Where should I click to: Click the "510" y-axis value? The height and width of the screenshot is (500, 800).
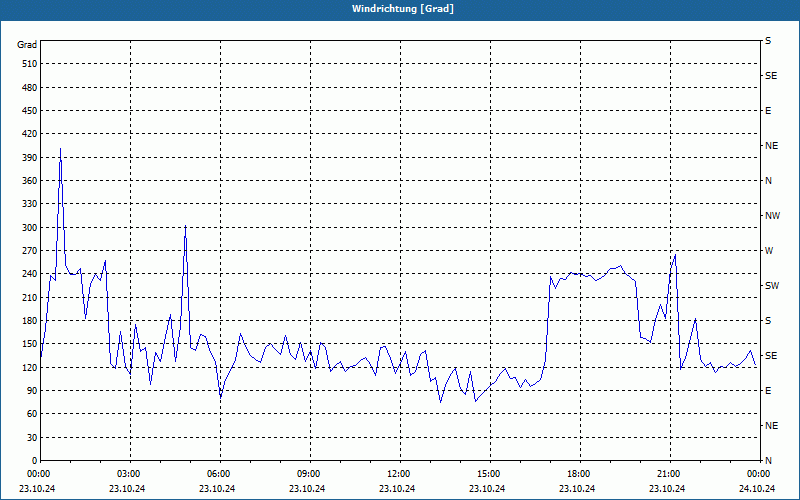(29, 64)
